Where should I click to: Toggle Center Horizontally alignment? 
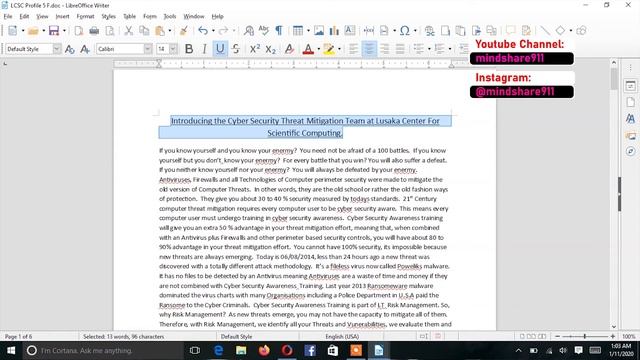click(x=369, y=49)
